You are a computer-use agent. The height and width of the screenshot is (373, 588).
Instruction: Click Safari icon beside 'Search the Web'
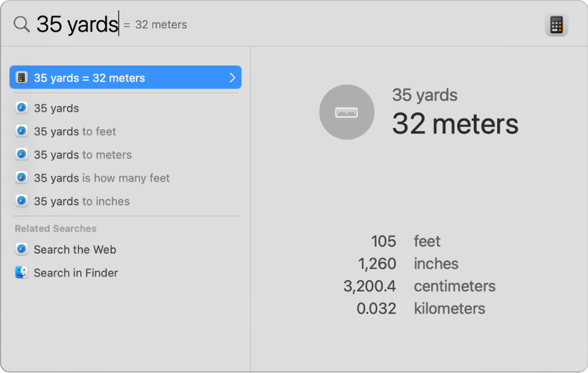[21, 249]
